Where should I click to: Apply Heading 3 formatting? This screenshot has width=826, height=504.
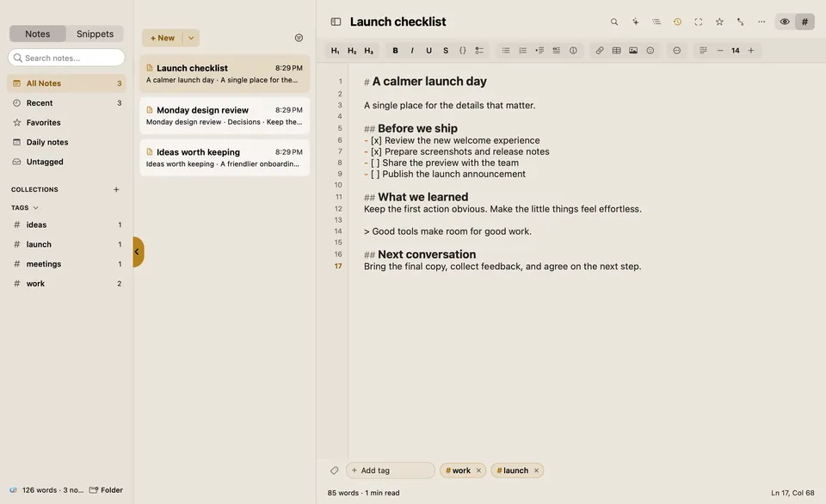(x=369, y=51)
